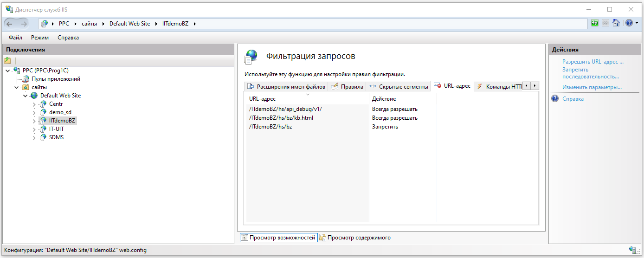The height and width of the screenshot is (258, 644).
Task: Collapse the Default Web Site node
Action: pyautogui.click(x=26, y=96)
